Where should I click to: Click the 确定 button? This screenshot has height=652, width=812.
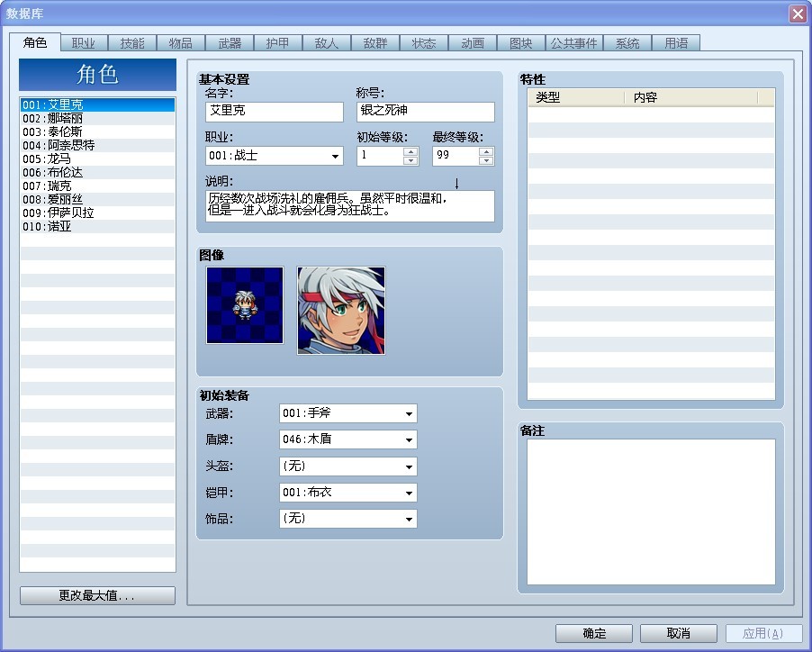[x=594, y=633]
